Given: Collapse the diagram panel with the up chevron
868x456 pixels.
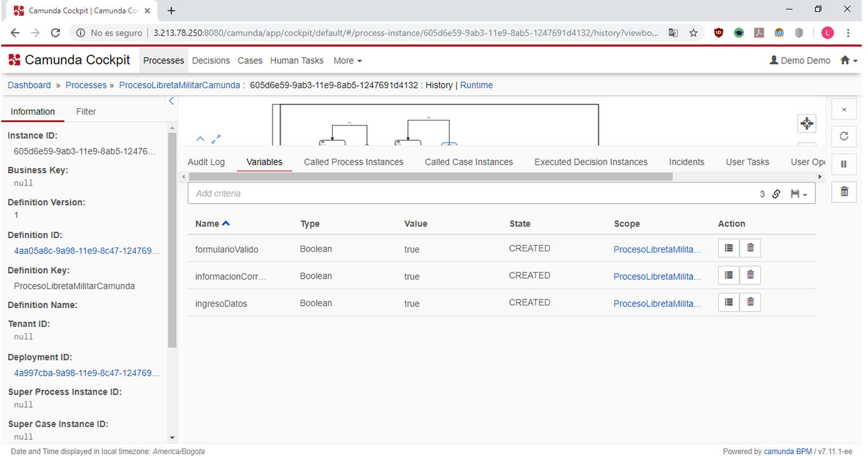Looking at the screenshot, I should click(x=200, y=139).
